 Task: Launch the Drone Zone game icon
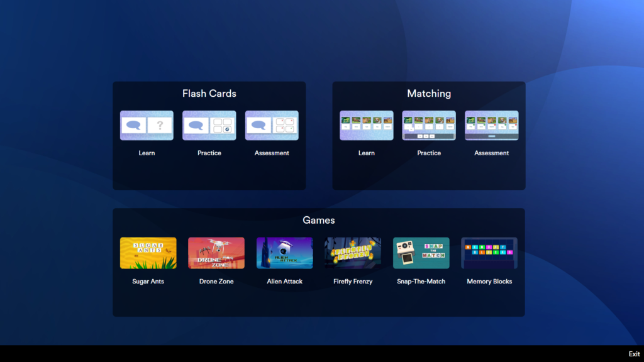click(x=216, y=253)
